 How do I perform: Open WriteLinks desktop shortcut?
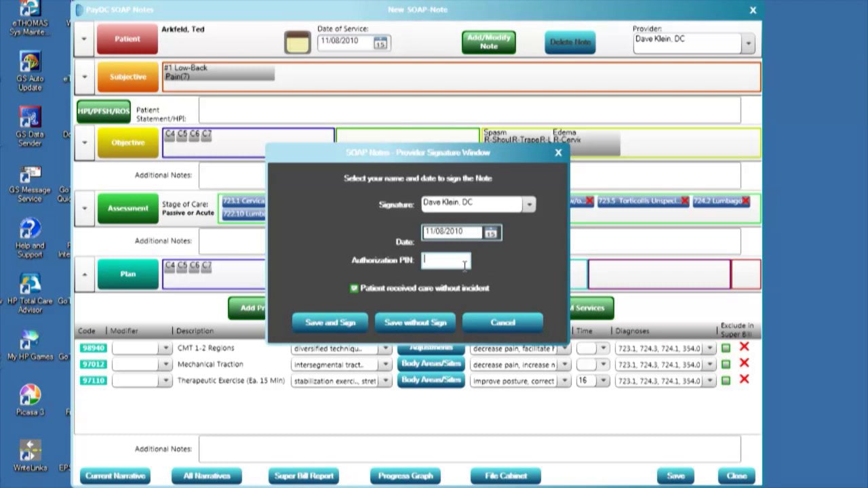pyautogui.click(x=30, y=455)
